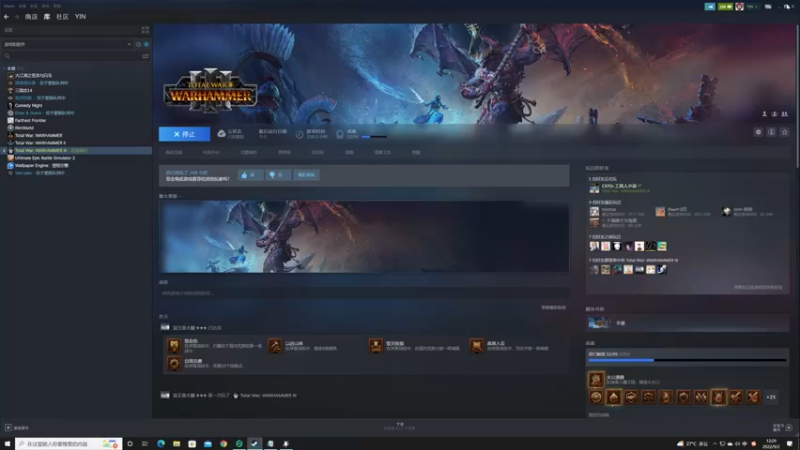800x450 pixels.
Task: Open advanced filter options beside library search
Action: tap(145, 56)
